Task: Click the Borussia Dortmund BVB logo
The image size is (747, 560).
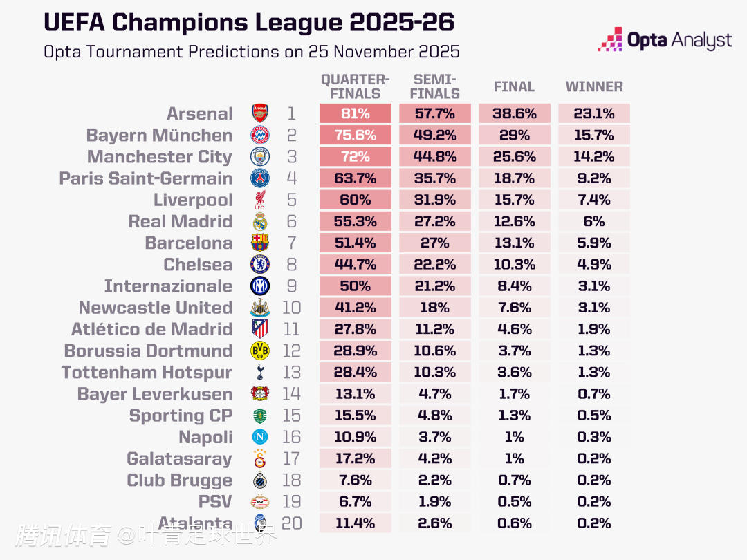Action: pos(260,351)
